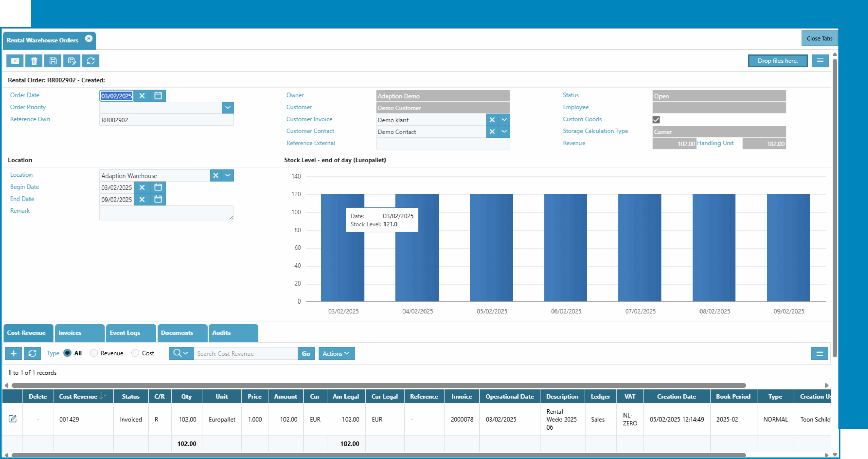Clear the End Date field
This screenshot has width=868, height=459.
[x=142, y=200]
